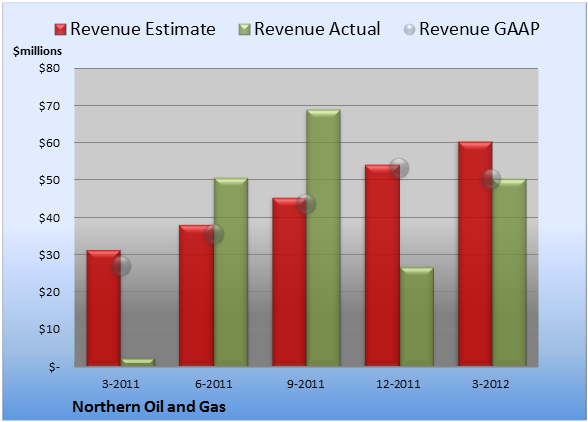
Task: Click the '$60' y-axis label
Action: (50, 143)
